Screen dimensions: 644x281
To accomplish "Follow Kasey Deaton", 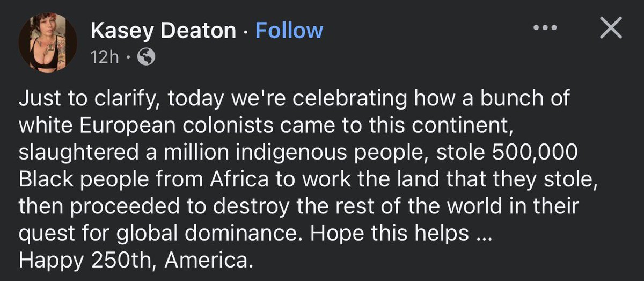I will coord(289,31).
